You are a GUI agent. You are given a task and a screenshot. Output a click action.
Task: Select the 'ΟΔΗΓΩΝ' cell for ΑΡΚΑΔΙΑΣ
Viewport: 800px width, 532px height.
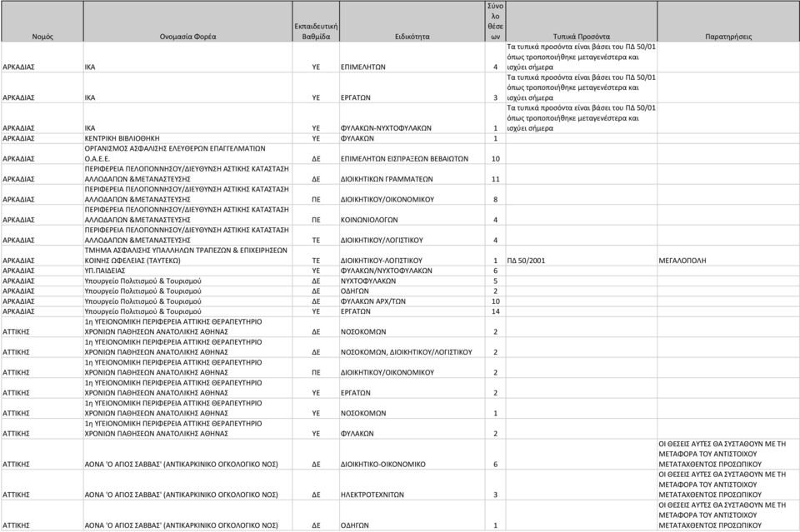[x=412, y=291]
